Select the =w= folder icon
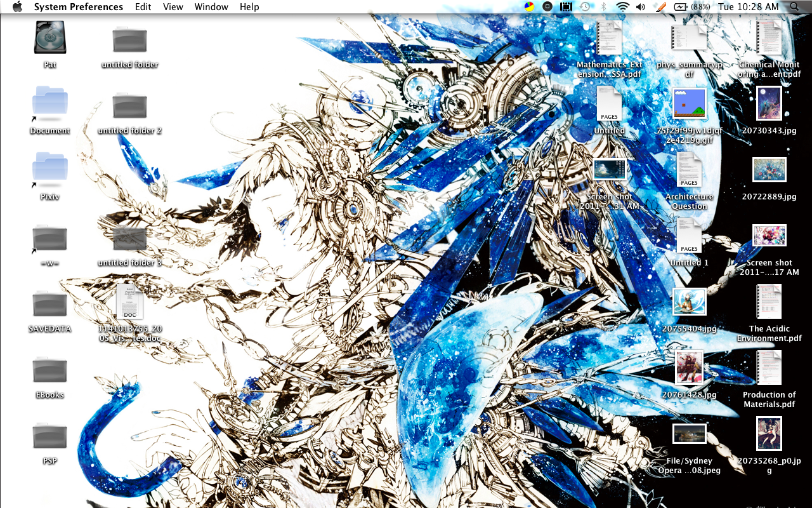The width and height of the screenshot is (812, 508). 50,239
